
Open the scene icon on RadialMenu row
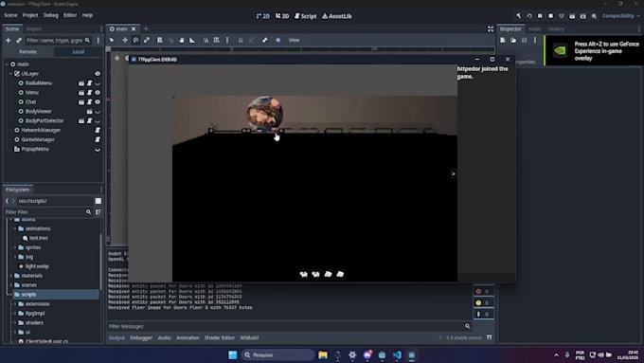coord(81,83)
